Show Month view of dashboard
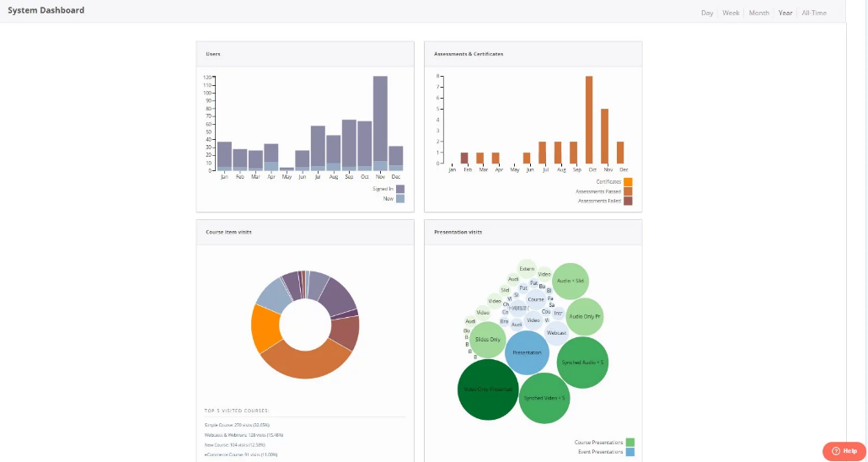Screen dimensions: 868x462 point(758,13)
